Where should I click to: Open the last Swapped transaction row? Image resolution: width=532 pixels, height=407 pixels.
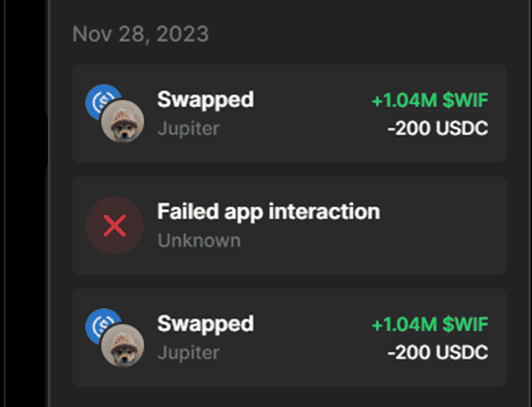coord(289,338)
